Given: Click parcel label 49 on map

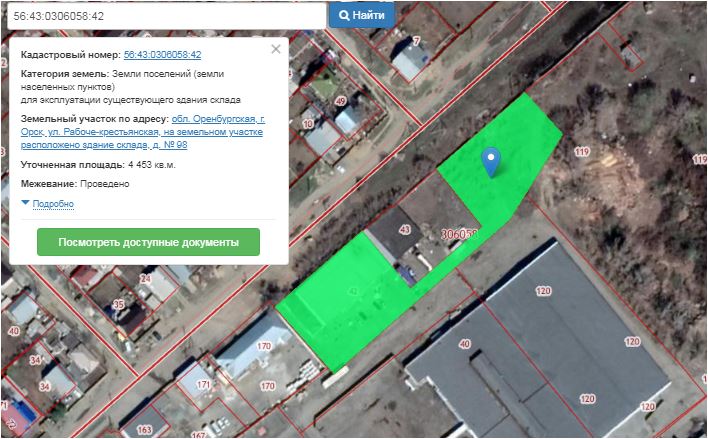Looking at the screenshot, I should 340,101.
